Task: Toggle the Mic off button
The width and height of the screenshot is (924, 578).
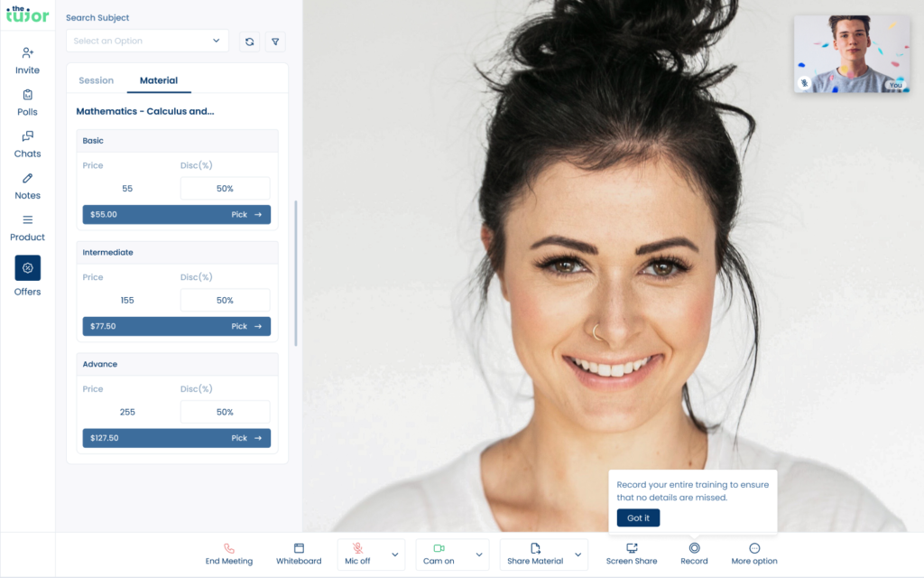Action: click(358, 554)
